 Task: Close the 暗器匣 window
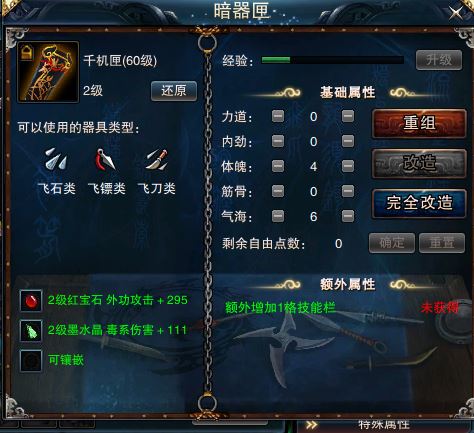(x=455, y=14)
